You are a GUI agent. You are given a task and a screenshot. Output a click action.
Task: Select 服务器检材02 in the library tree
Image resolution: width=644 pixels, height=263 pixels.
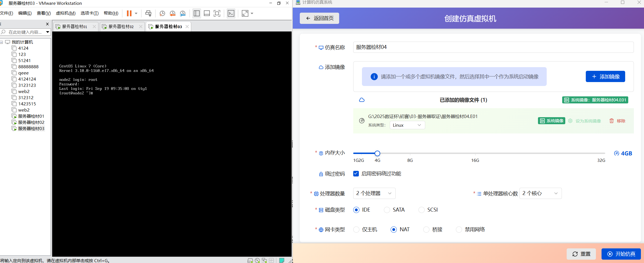click(28, 123)
